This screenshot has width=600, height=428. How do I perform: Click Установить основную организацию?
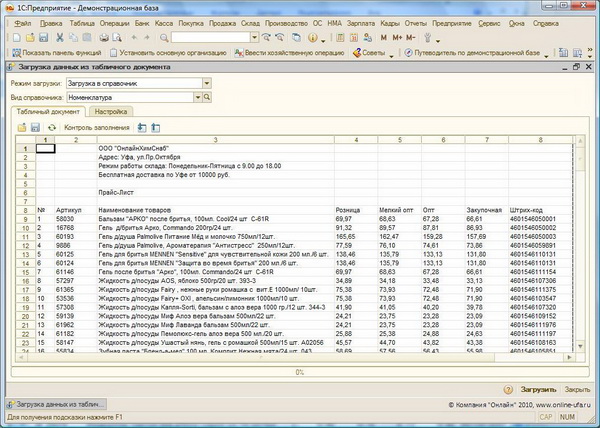(168, 53)
